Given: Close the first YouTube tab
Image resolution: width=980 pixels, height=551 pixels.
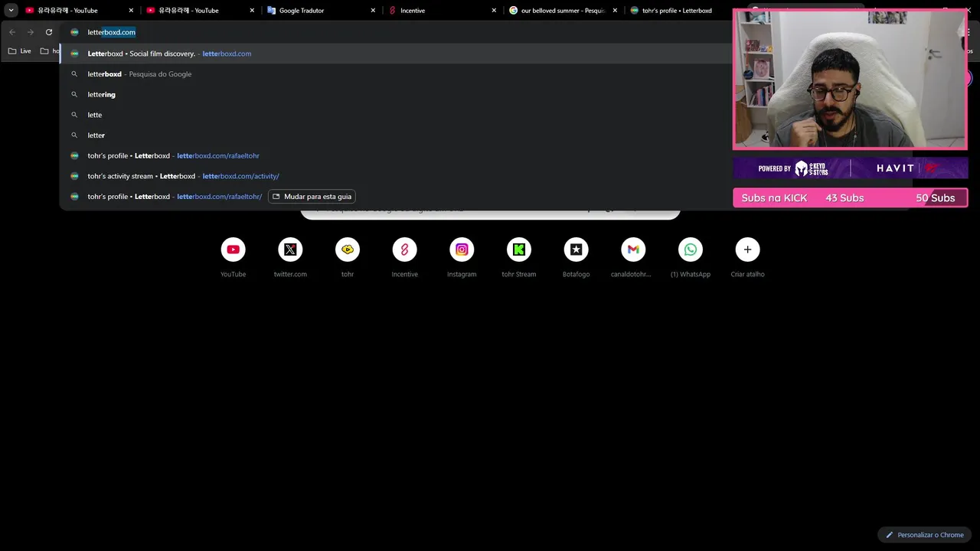Looking at the screenshot, I should coord(131,11).
